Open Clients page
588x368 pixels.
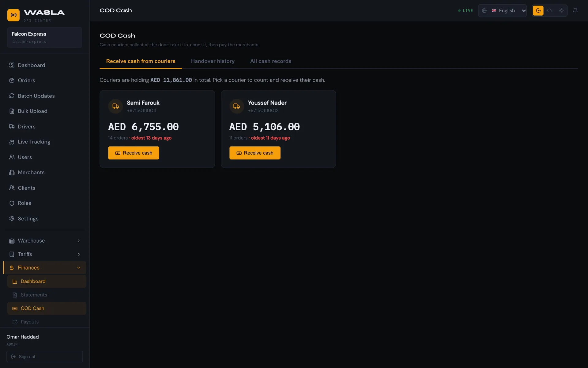click(45, 188)
